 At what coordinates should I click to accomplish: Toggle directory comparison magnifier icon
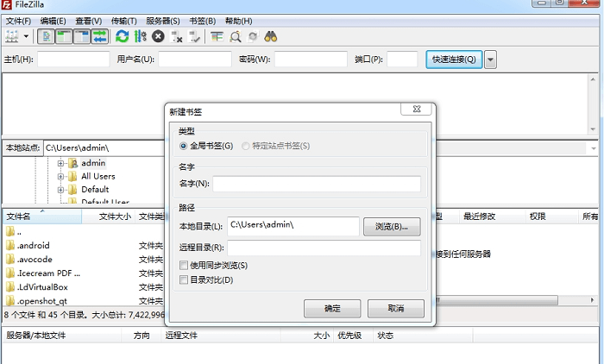(x=235, y=37)
